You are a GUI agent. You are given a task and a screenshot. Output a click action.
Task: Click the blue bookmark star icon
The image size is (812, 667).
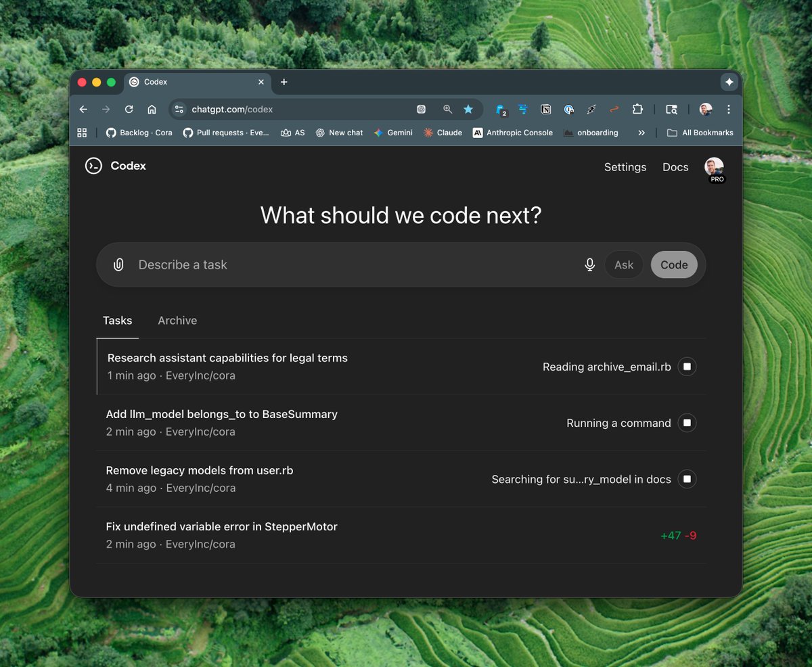pyautogui.click(x=468, y=109)
